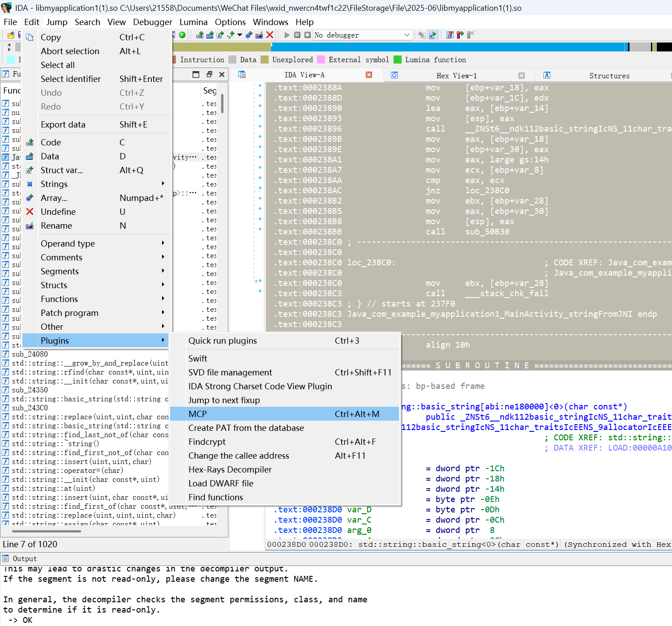Click the Rename toolbar icon with pencil
The width and height of the screenshot is (672, 626).
259,35
